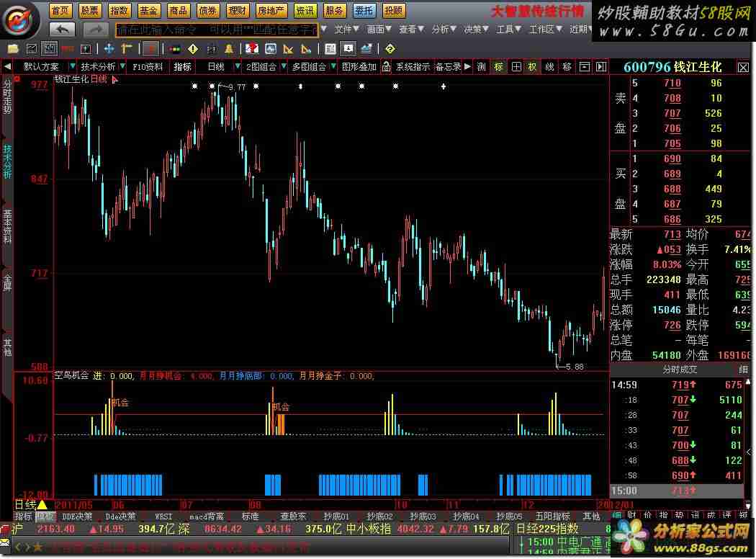
Task: Click the 委托 button
Action: [x=364, y=11]
